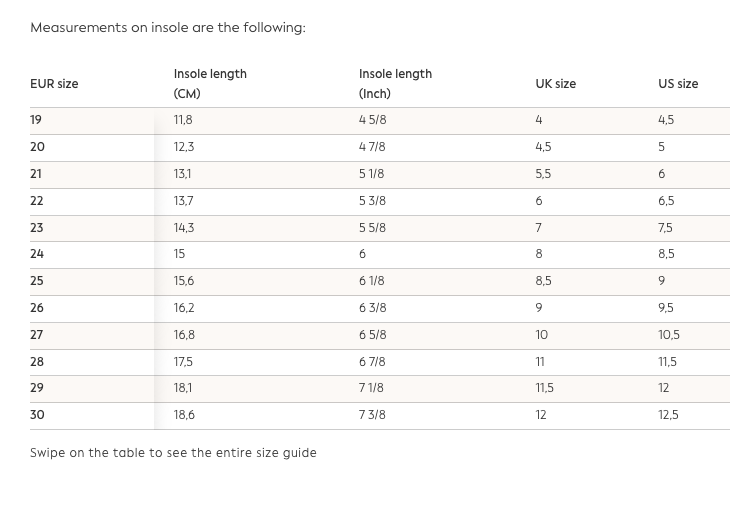This screenshot has width=747, height=513.
Task: Click UK size 10 cell
Action: 541,335
